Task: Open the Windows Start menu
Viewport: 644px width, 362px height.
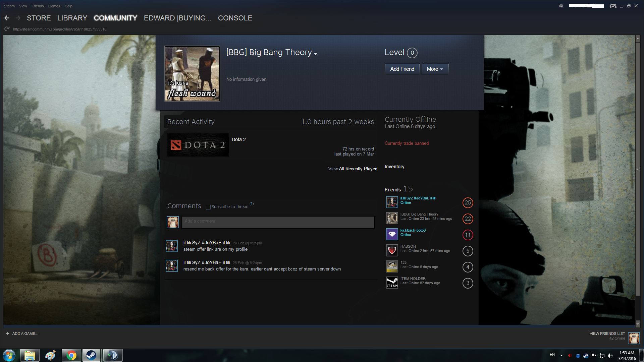Action: point(9,355)
